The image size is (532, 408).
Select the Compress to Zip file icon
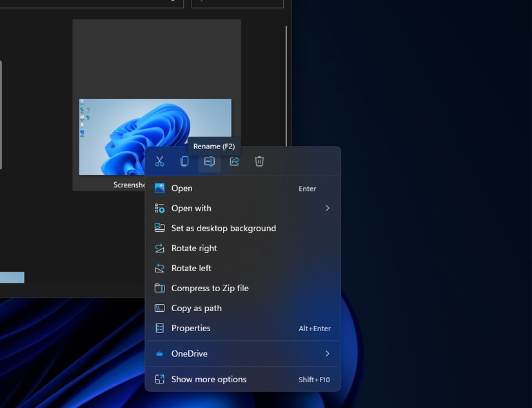click(x=159, y=288)
